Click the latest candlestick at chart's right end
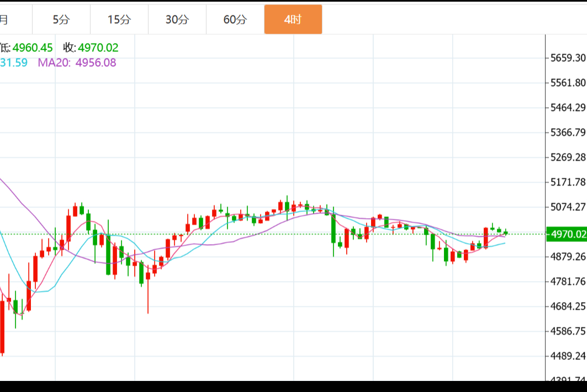The height and width of the screenshot is (392, 587). (505, 232)
